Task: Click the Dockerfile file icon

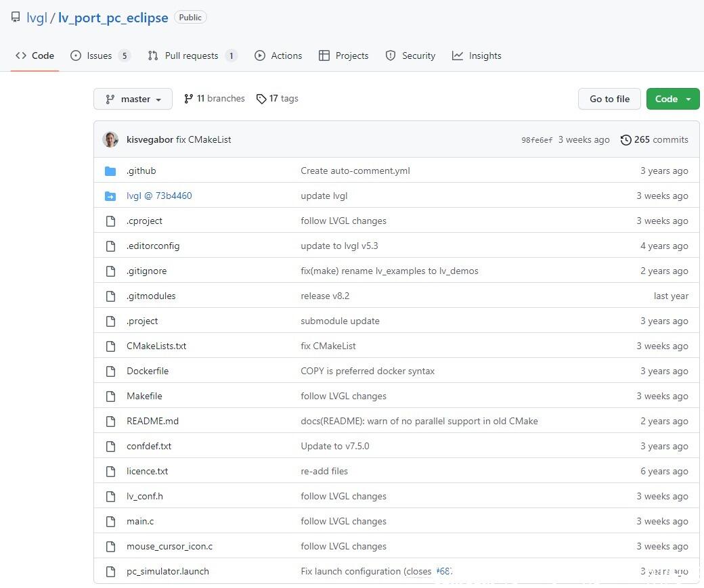Action: (x=110, y=371)
